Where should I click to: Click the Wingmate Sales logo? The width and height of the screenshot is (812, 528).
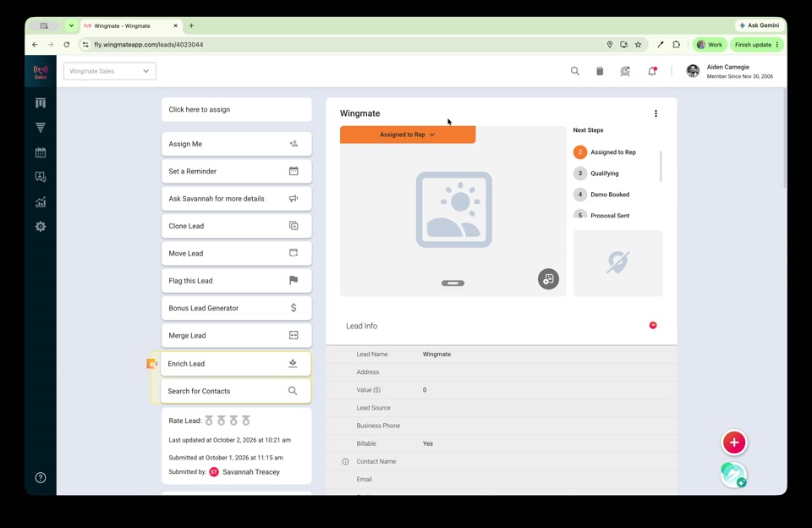click(x=41, y=72)
